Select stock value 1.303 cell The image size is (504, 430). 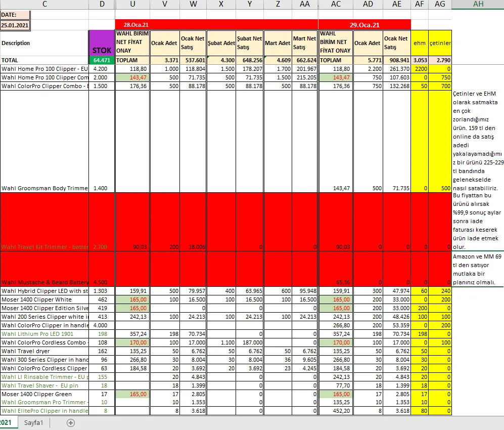pos(102,291)
